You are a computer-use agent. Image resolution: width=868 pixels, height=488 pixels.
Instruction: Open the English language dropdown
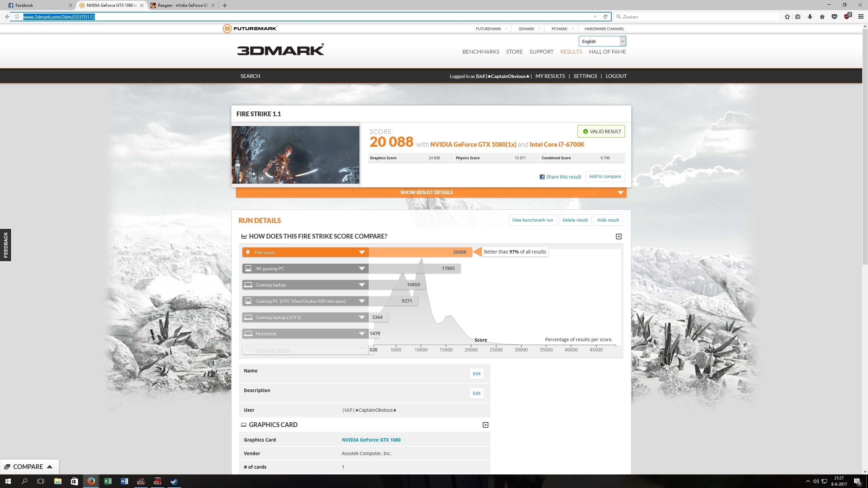pos(602,41)
